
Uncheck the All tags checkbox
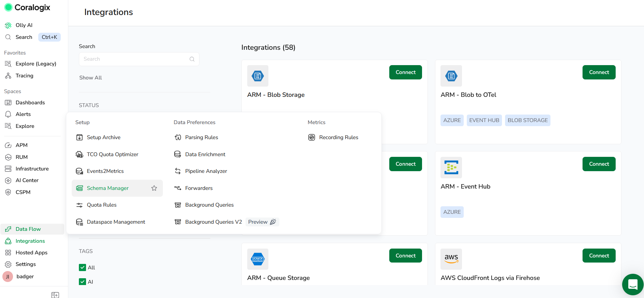pyautogui.click(x=82, y=267)
